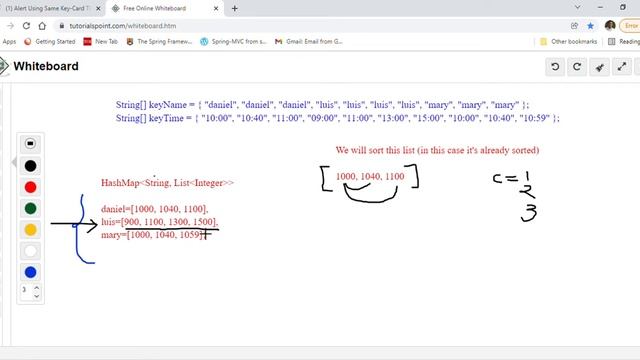640x360 pixels.
Task: Bookmark this page with star icon
Action: [590, 26]
